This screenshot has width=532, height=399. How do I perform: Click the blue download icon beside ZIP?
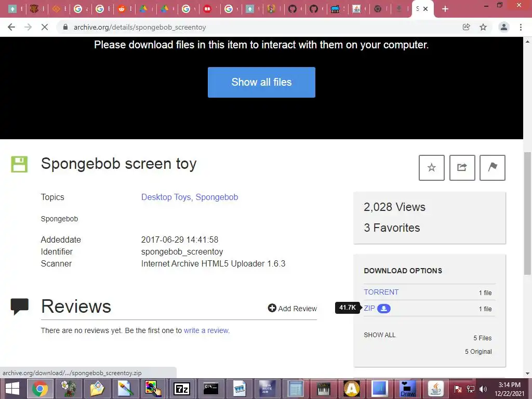click(x=384, y=309)
